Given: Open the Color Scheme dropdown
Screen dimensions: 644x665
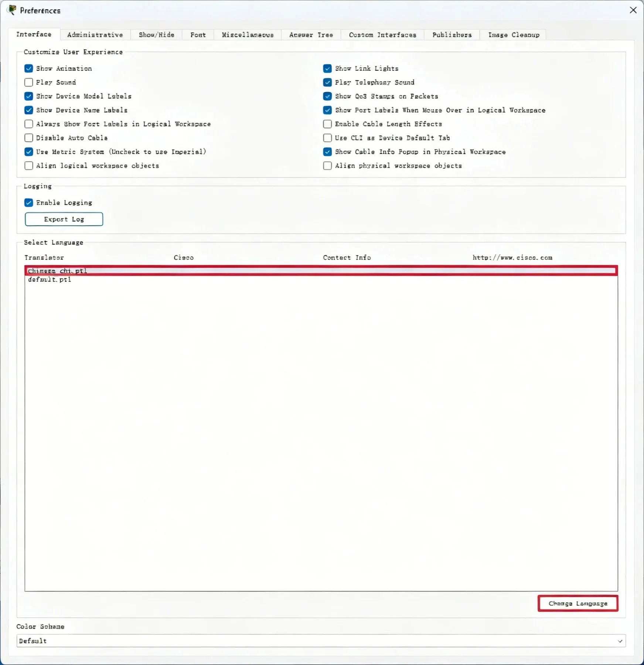Looking at the screenshot, I should pos(321,641).
